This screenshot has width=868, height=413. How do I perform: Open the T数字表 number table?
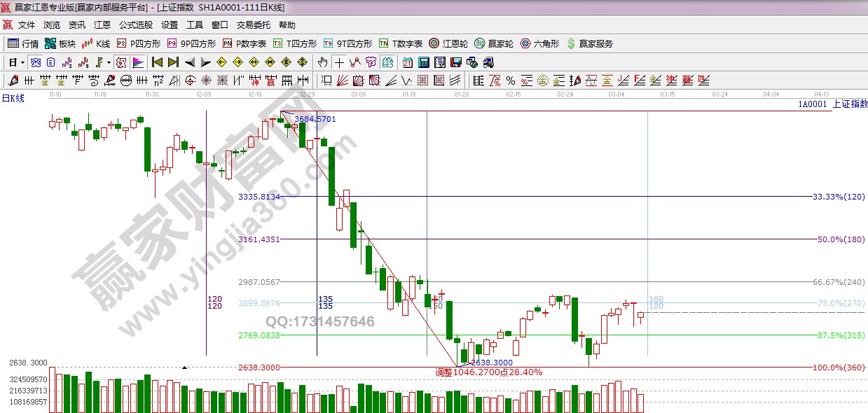[401, 43]
